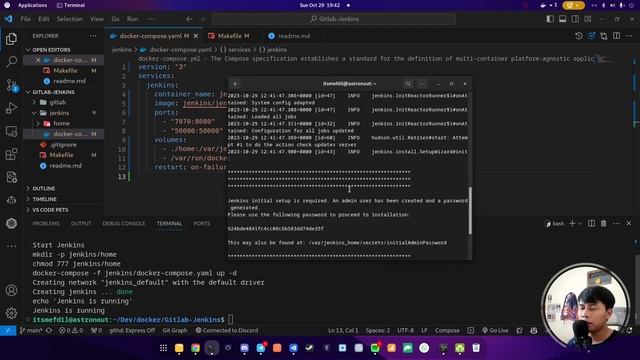Toggle bottom panel layout icon
This screenshot has height=360, width=640.
coord(562,19)
